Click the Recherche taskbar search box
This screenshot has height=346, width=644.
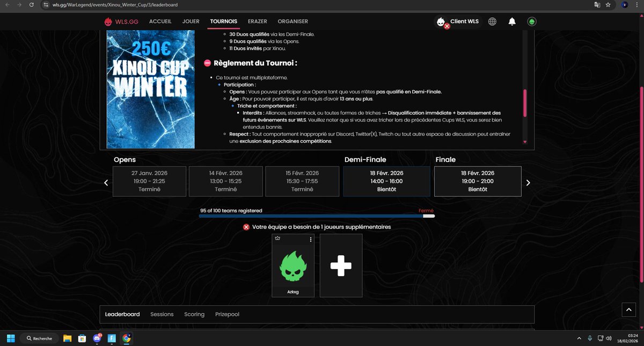point(40,338)
